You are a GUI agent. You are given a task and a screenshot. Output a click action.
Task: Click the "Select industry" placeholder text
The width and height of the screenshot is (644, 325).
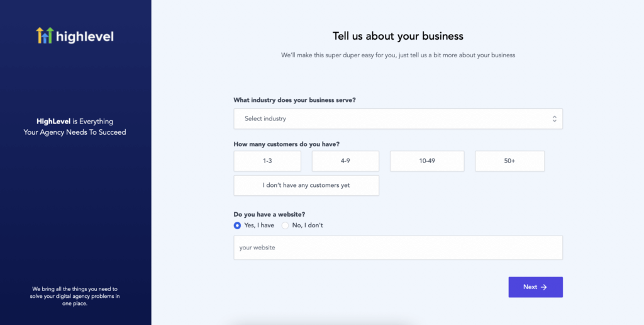(x=265, y=119)
